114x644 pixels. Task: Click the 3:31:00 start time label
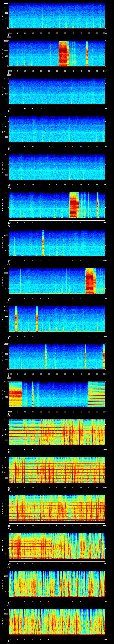pos(9,374)
